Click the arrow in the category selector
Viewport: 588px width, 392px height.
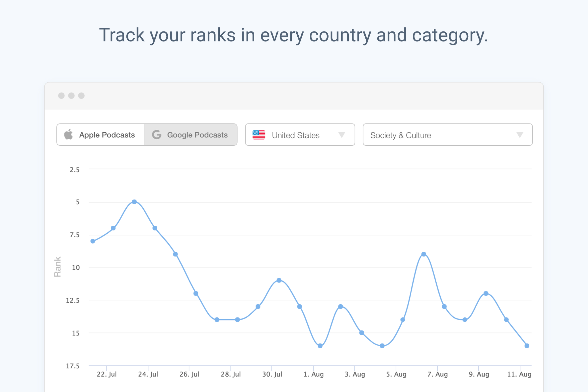pyautogui.click(x=520, y=135)
